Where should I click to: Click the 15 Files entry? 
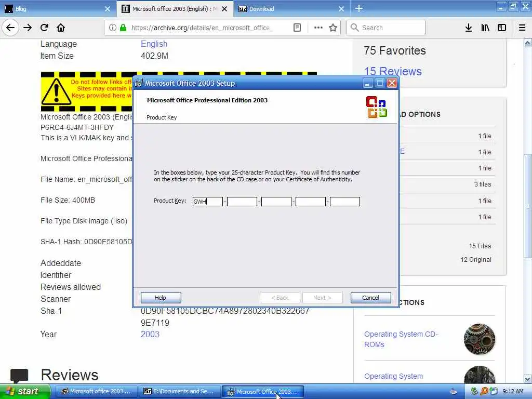pos(480,246)
